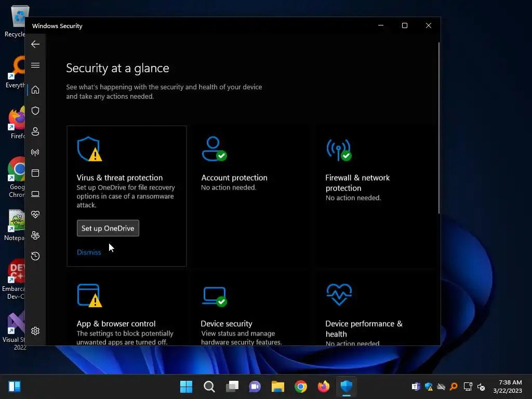The image size is (532, 399).
Task: Open App & browser control heading
Action: coord(116,324)
